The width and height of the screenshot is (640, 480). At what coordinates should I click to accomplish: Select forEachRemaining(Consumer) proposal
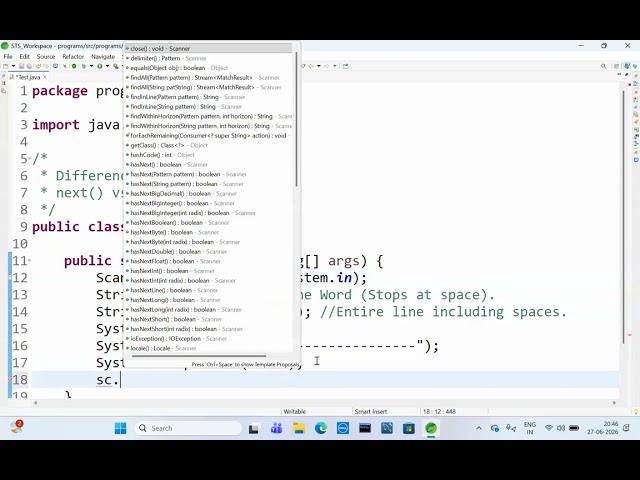(x=208, y=136)
